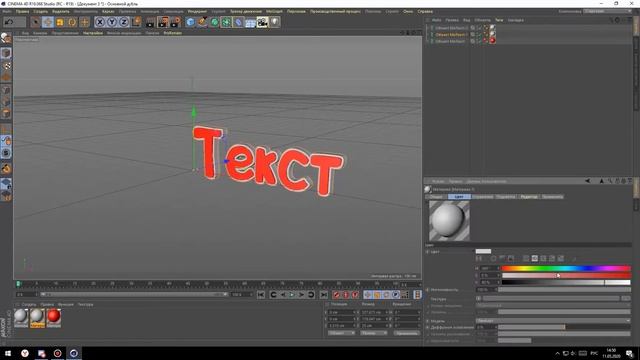Switch to Polygons mode
Screen dimensions: 640x360
coord(6,113)
